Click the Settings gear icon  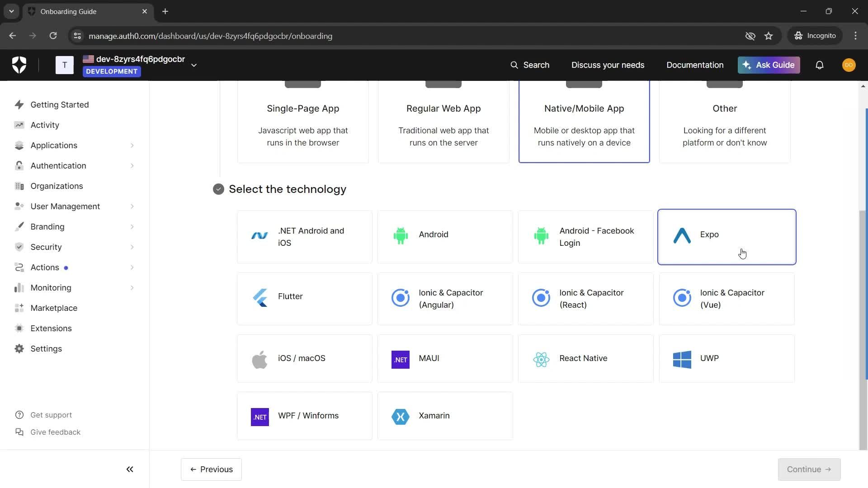pyautogui.click(x=19, y=349)
